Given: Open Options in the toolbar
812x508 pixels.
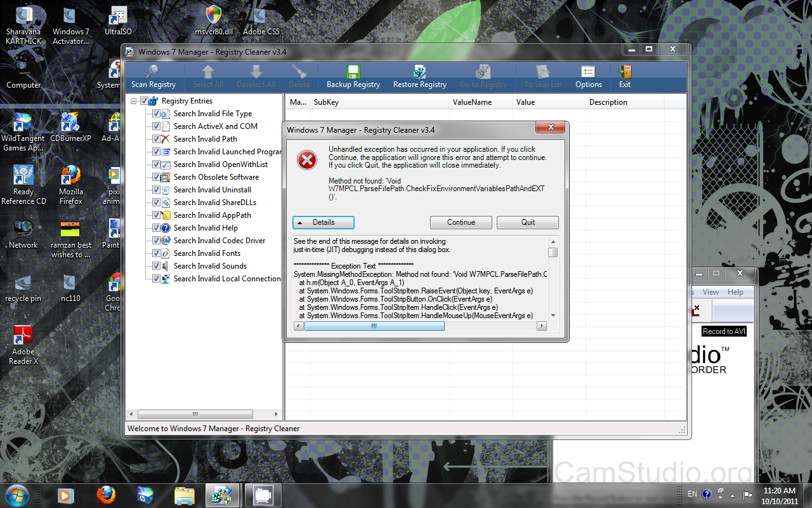Looking at the screenshot, I should 589,77.
